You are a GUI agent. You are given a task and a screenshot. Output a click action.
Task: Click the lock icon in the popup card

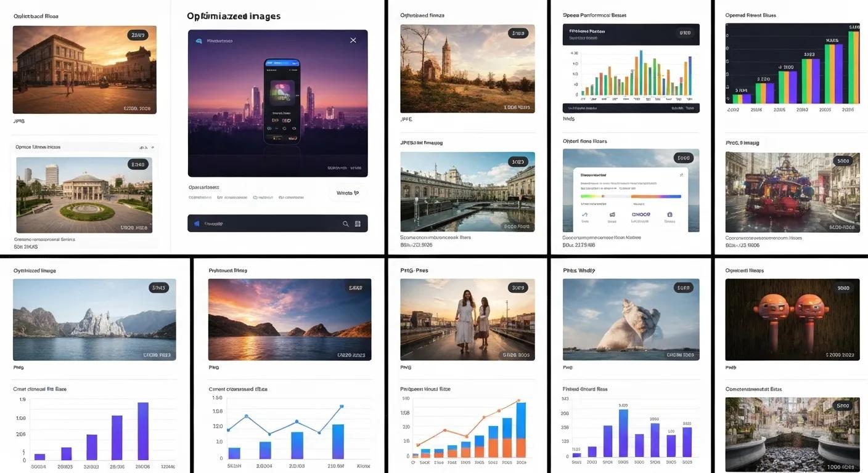[669, 216]
